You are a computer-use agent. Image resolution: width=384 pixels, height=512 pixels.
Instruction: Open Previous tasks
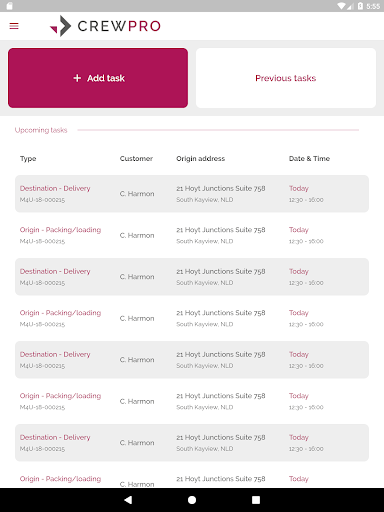[286, 78]
